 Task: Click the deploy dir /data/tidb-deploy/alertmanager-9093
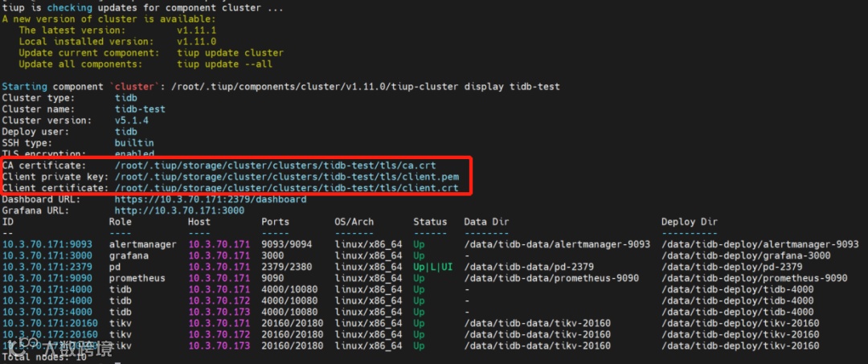[760, 244]
